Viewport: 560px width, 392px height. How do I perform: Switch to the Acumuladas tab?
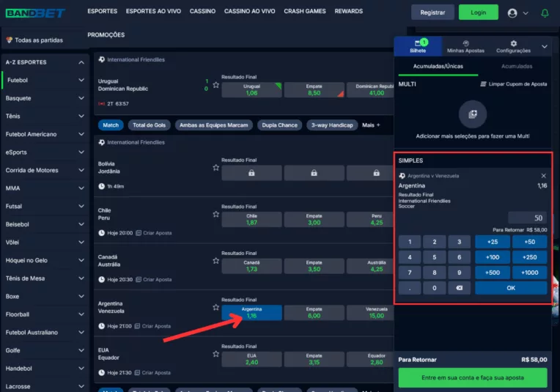coord(517,66)
